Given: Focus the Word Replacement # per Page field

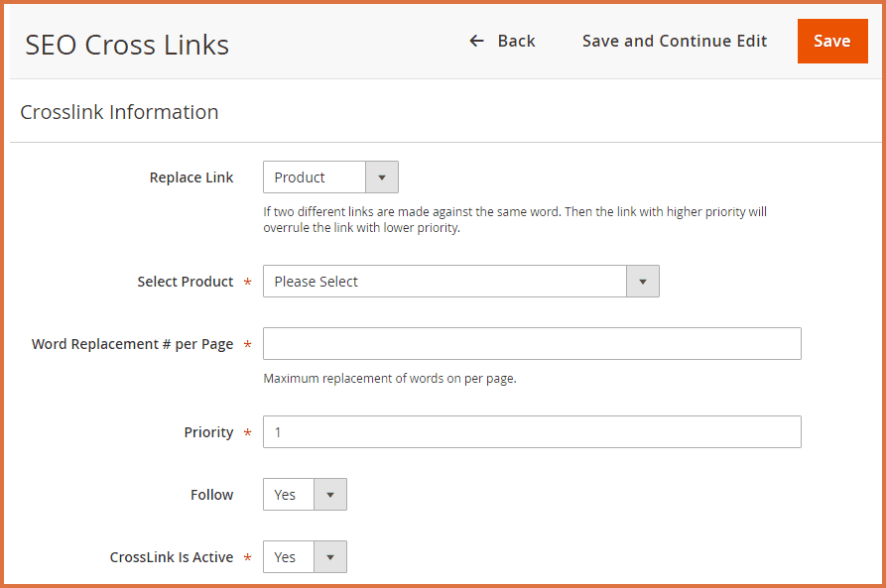Looking at the screenshot, I should coord(532,344).
